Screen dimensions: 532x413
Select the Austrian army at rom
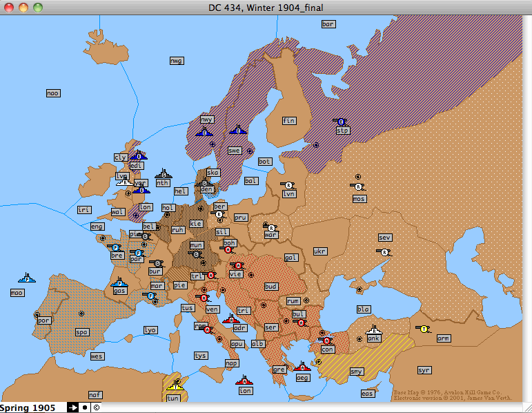coord(207,329)
